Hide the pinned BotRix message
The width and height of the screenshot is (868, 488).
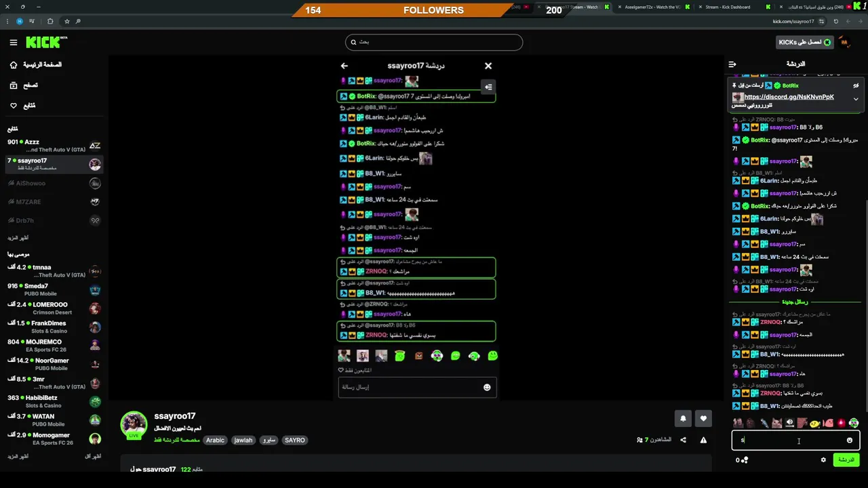(x=856, y=86)
